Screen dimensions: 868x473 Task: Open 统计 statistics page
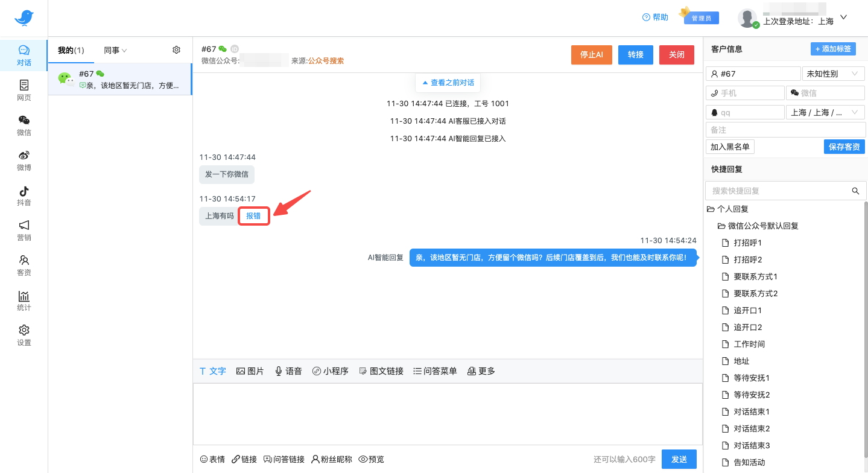[24, 300]
